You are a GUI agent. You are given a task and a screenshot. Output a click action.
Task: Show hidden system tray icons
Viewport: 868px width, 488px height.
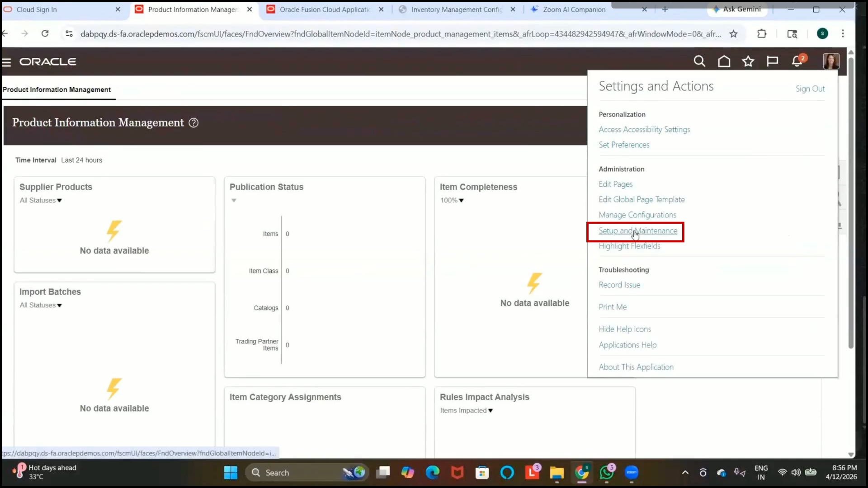685,473
